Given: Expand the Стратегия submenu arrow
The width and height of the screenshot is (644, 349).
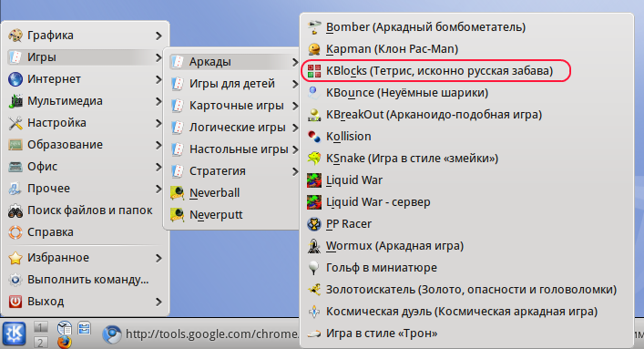Looking at the screenshot, I should pos(294,171).
